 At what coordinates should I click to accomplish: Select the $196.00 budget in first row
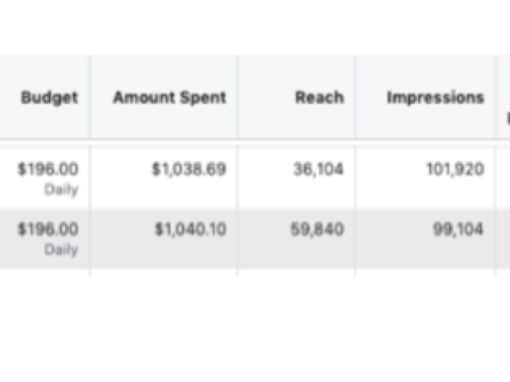click(48, 169)
